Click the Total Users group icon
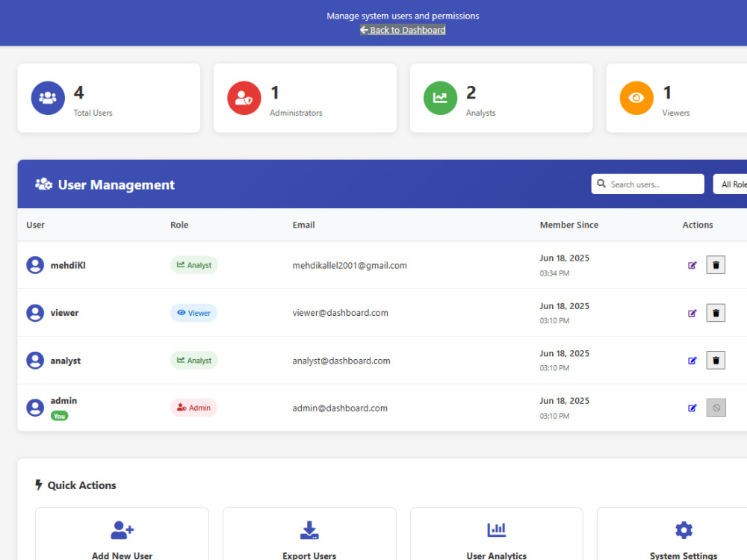Screen dimensions: 747x560 tap(48, 98)
